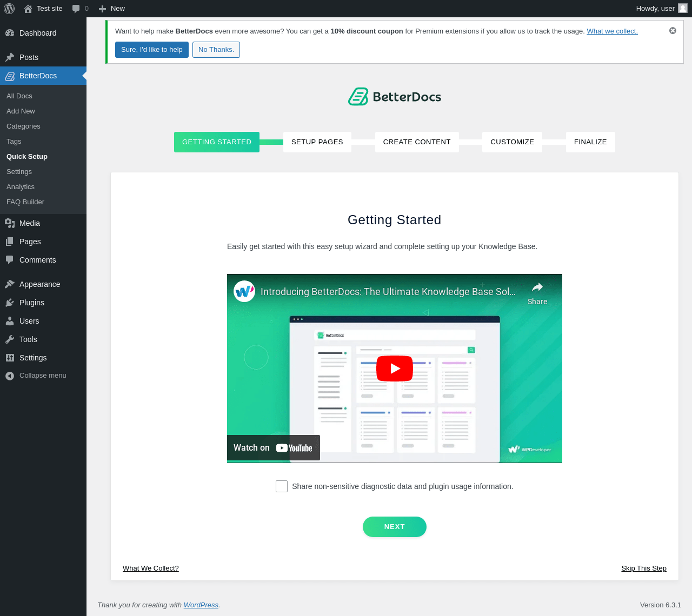Click the Users person icon
The width and height of the screenshot is (692, 616).
(10, 321)
